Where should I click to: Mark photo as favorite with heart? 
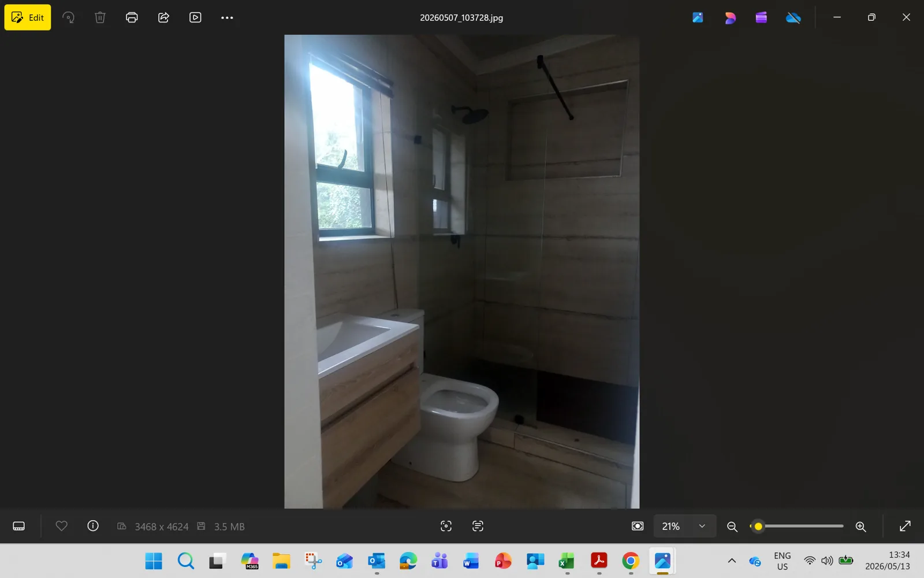pyautogui.click(x=61, y=526)
